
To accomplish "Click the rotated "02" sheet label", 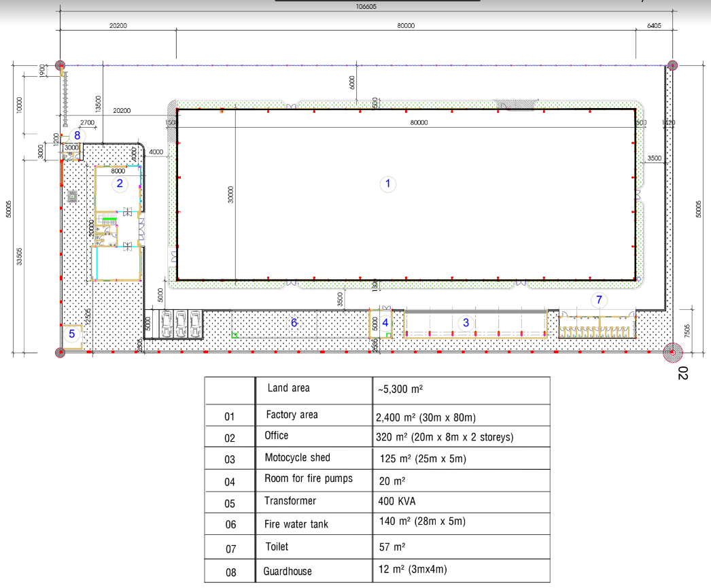I will [682, 373].
